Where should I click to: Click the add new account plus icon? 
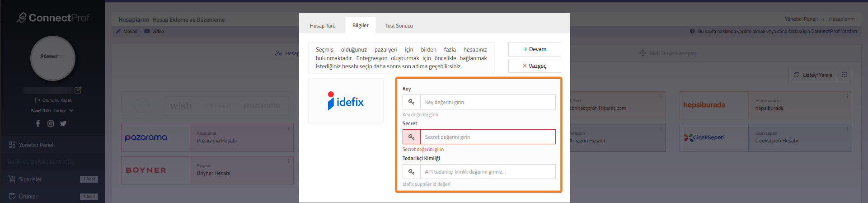(142, 105)
